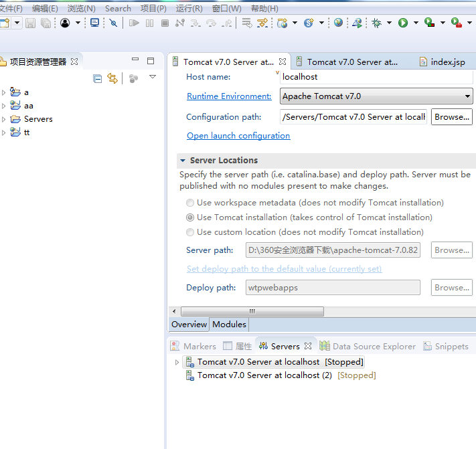Toggle Skip All Breakpoints icon
Image resolution: width=476 pixels, height=449 pixels.
[x=113, y=23]
